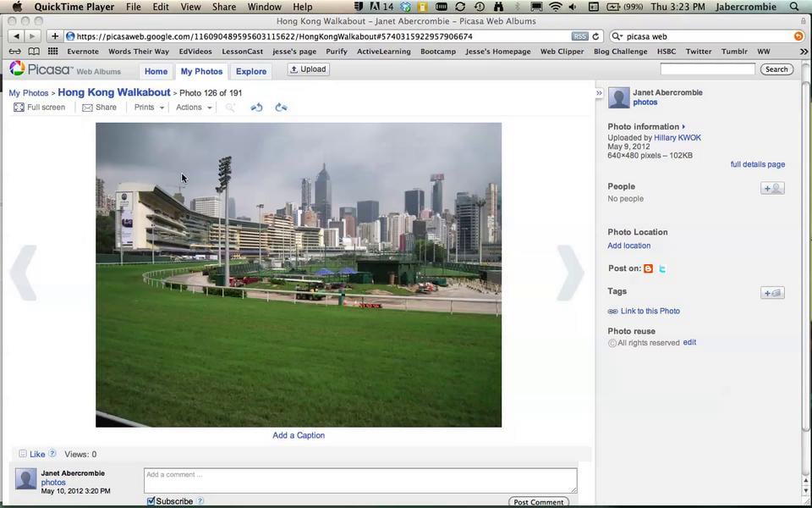Open the Hong Kong Walkabout album link
812x508 pixels.
point(114,92)
